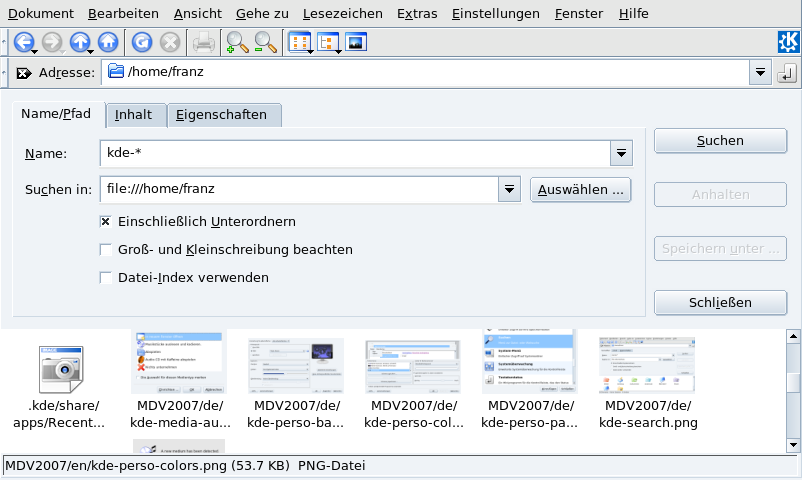Reload the current folder view
Screen dimensions: 802x480
tap(142, 42)
